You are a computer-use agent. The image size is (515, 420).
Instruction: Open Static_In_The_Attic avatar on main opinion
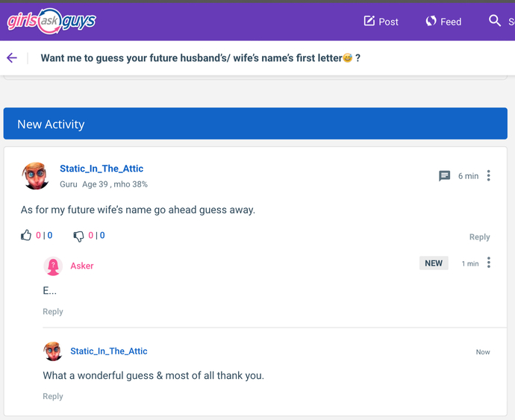pyautogui.click(x=36, y=176)
